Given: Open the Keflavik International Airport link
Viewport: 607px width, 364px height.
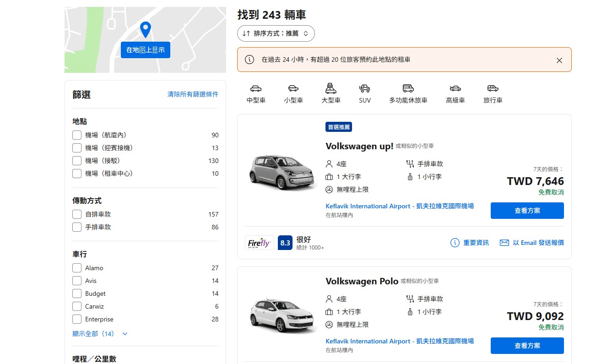Looking at the screenshot, I should point(400,206).
